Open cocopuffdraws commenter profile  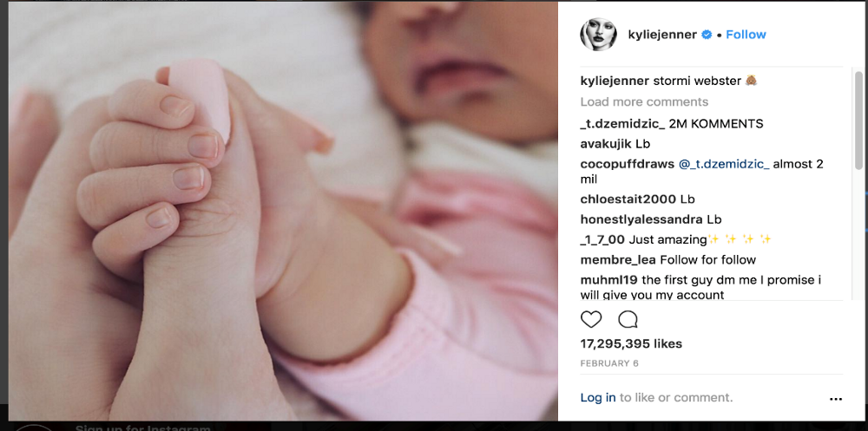click(x=628, y=164)
